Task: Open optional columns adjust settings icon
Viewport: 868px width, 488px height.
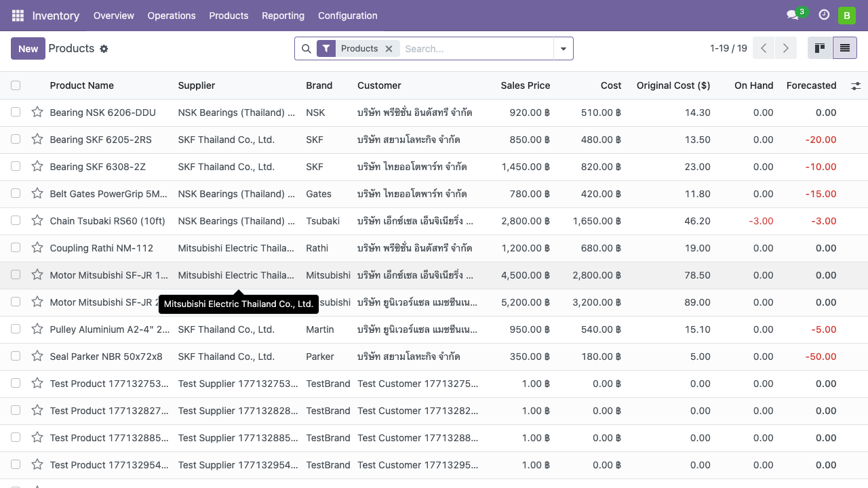Action: pos(856,85)
